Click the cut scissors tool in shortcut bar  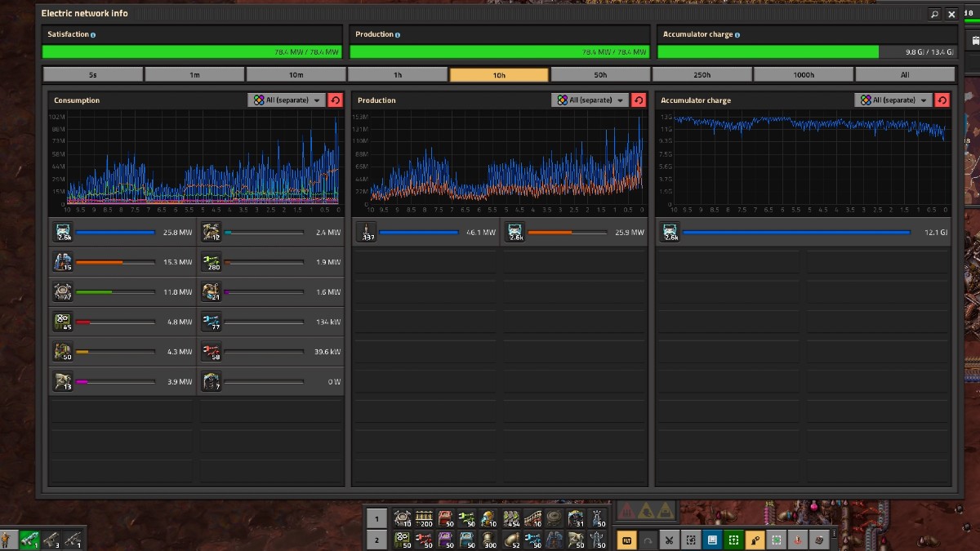click(x=670, y=540)
